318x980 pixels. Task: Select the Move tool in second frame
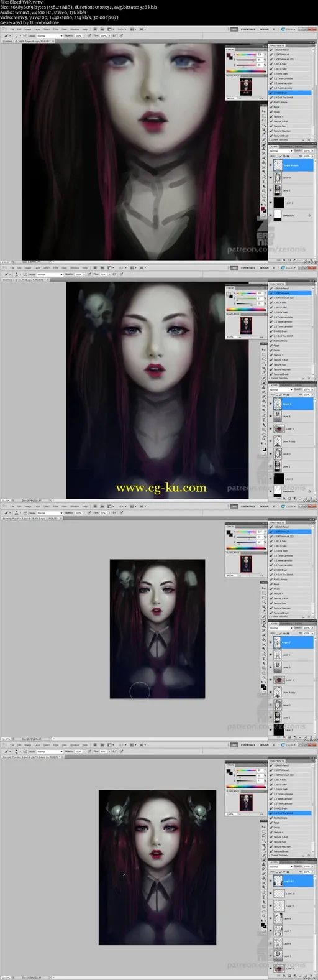pos(263,349)
